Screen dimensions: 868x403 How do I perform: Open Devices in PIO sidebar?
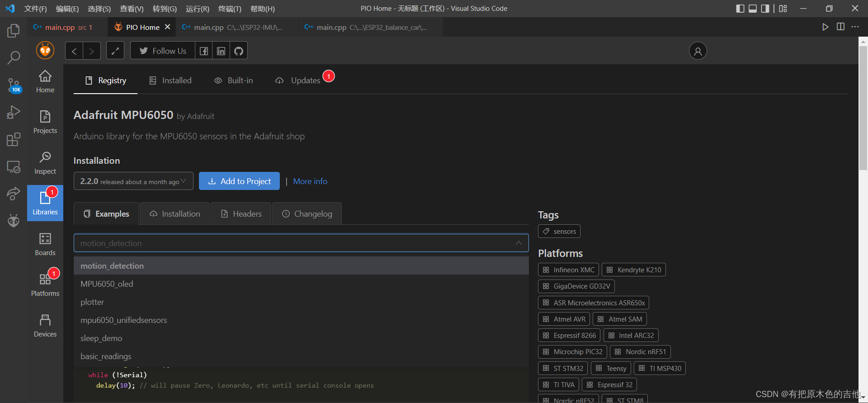[x=45, y=326]
